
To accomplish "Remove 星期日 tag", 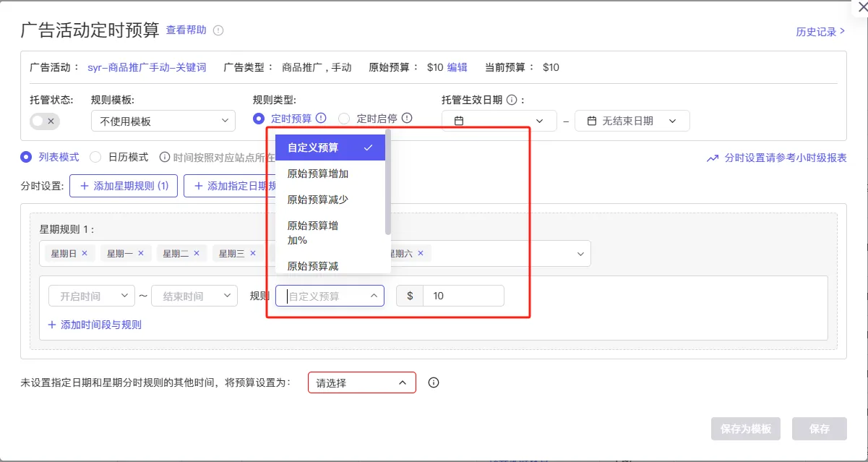I will [x=85, y=253].
